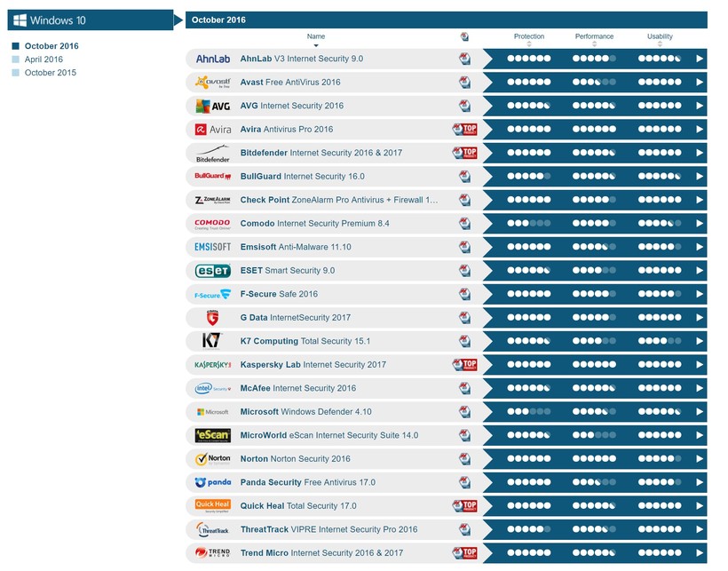
Task: Open Avast Free AntiVirus 2016 link
Action: 290,83
